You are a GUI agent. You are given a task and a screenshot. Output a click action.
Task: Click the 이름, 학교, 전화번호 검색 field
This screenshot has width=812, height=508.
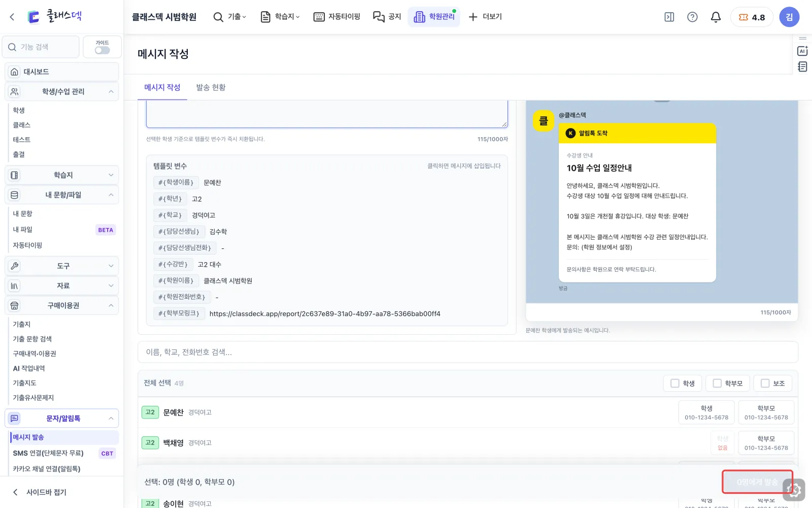(467, 352)
